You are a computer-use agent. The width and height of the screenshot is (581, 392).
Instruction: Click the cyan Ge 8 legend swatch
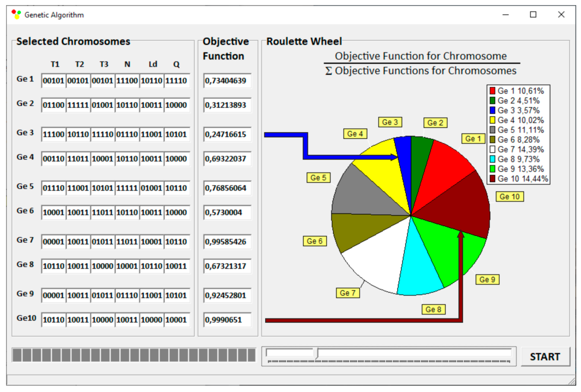pos(492,159)
